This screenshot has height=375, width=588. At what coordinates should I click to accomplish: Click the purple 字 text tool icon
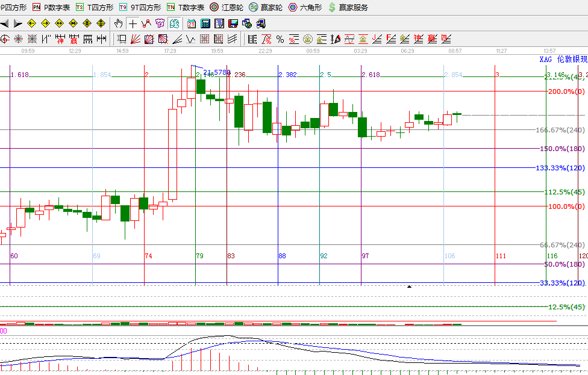click(x=160, y=23)
